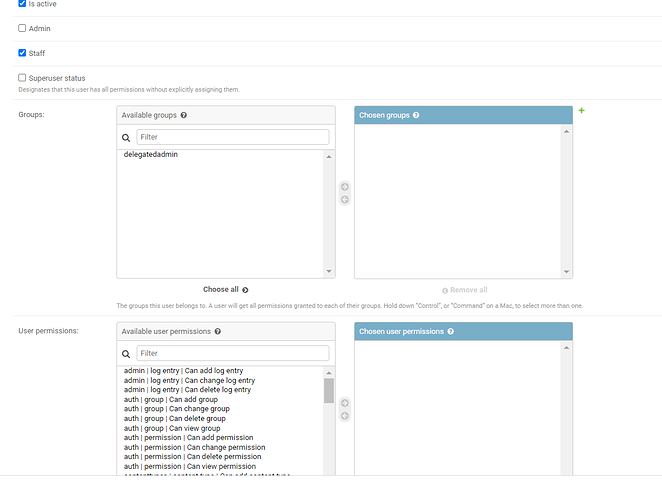
Task: Click available permissions scroll up arrow
Action: coord(329,373)
